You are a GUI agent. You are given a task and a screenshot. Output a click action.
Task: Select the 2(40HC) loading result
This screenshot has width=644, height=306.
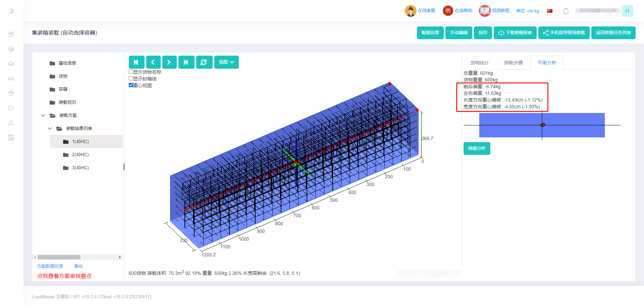[80, 155]
